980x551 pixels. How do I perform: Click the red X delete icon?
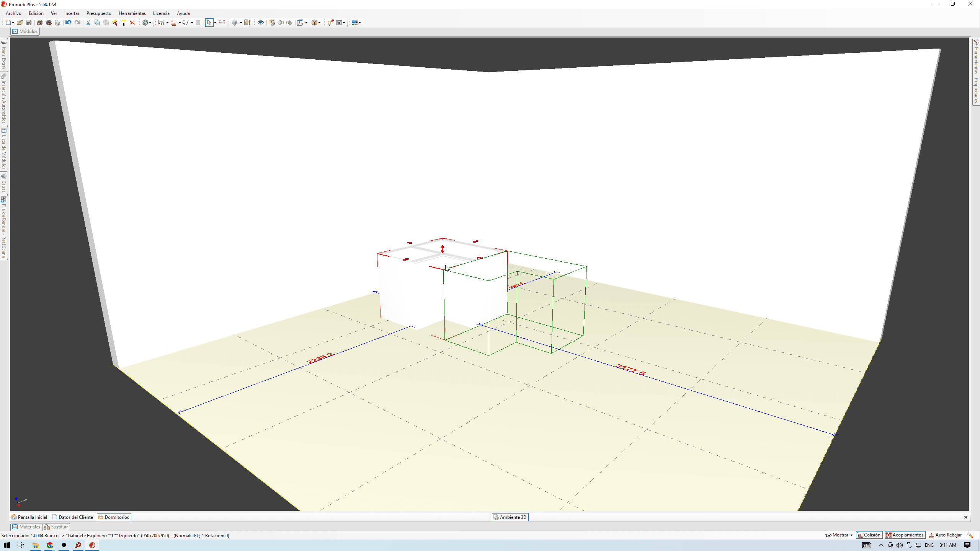tap(132, 23)
